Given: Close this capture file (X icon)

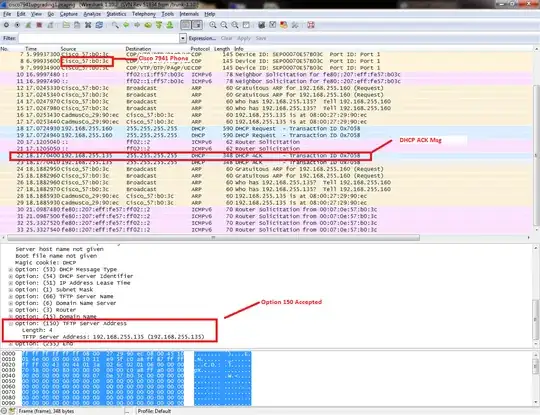Looking at the screenshot, I should 88,25.
